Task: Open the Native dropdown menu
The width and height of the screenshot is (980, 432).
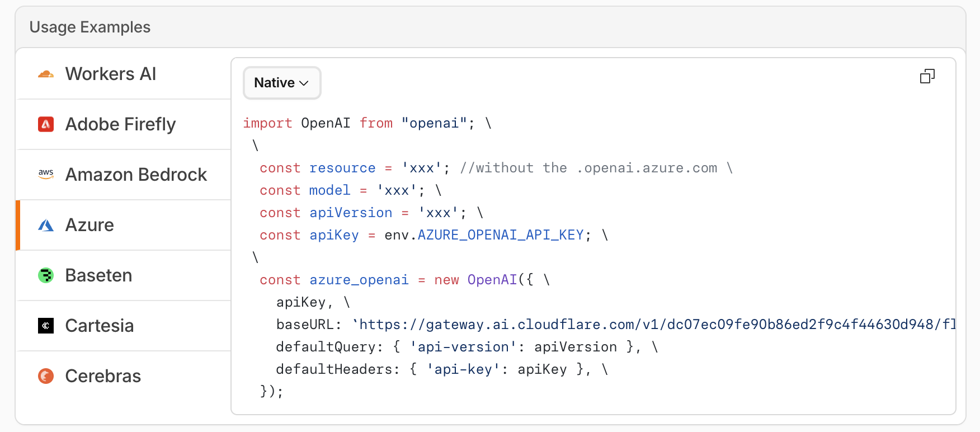Action: click(x=275, y=83)
